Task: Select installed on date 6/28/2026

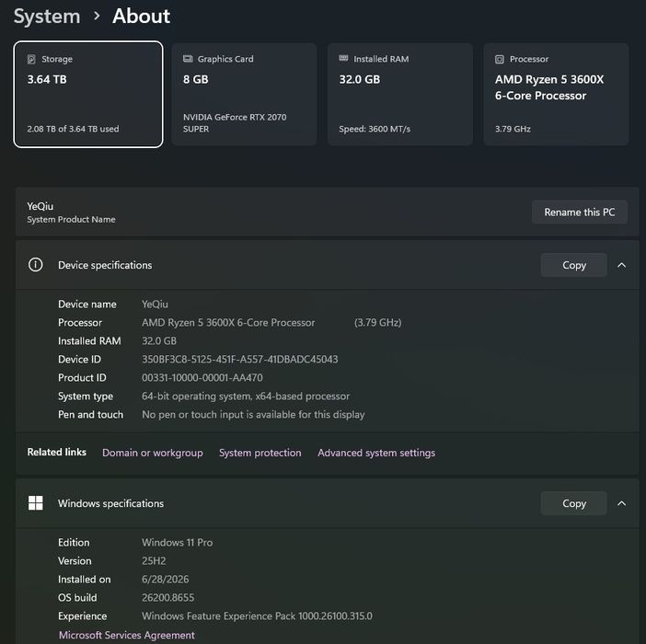Action: (166, 579)
